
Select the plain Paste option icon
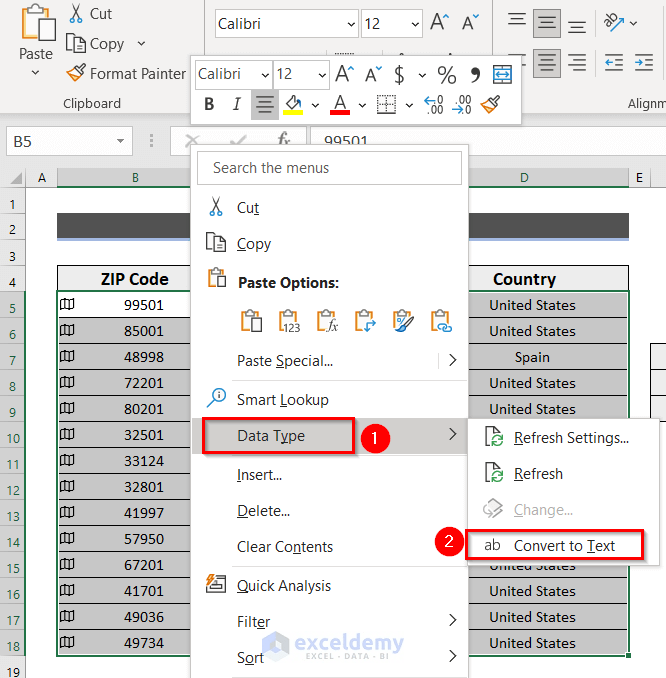(x=251, y=321)
